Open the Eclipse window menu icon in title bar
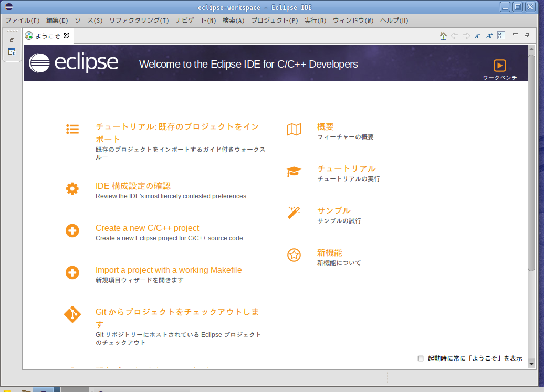This screenshot has height=392, width=544. click(x=9, y=7)
